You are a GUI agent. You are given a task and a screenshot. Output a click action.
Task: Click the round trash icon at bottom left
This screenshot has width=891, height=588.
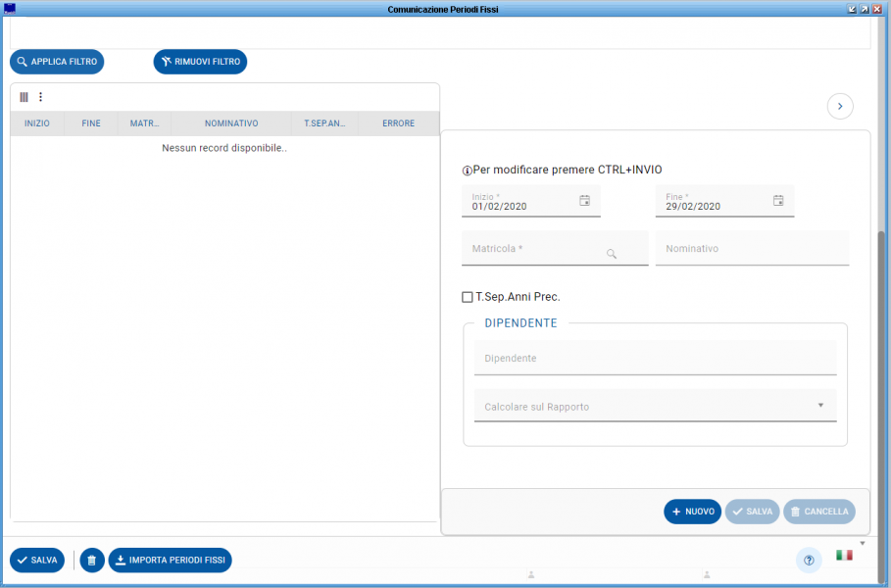coord(92,561)
